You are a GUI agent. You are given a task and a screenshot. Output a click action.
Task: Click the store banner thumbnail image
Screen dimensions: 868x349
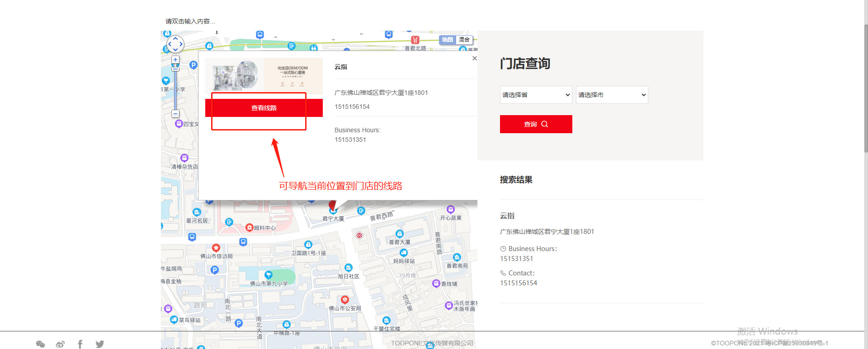(x=264, y=74)
